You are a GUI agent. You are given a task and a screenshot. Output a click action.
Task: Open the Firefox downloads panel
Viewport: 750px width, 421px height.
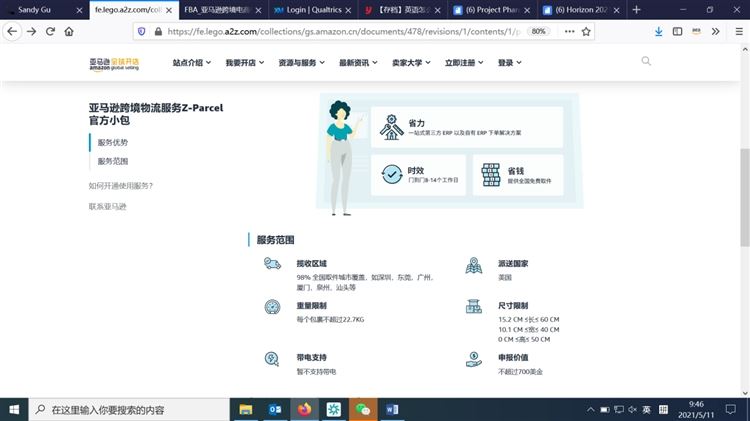(659, 32)
